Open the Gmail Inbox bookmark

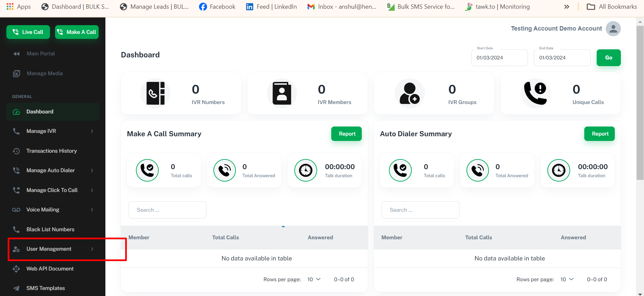[x=342, y=7]
